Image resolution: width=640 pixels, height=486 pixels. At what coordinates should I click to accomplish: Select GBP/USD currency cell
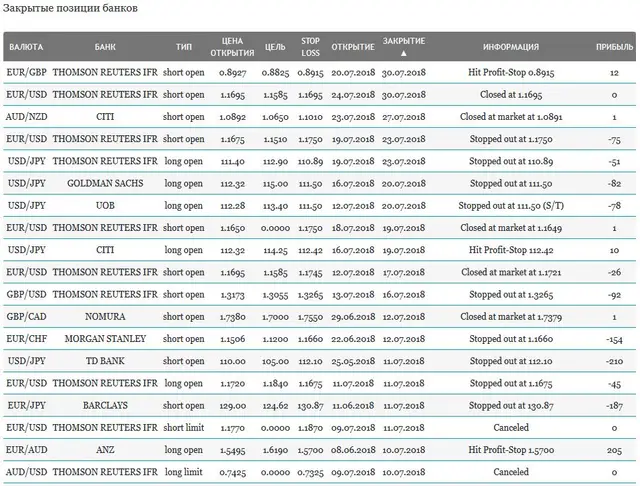coord(27,294)
